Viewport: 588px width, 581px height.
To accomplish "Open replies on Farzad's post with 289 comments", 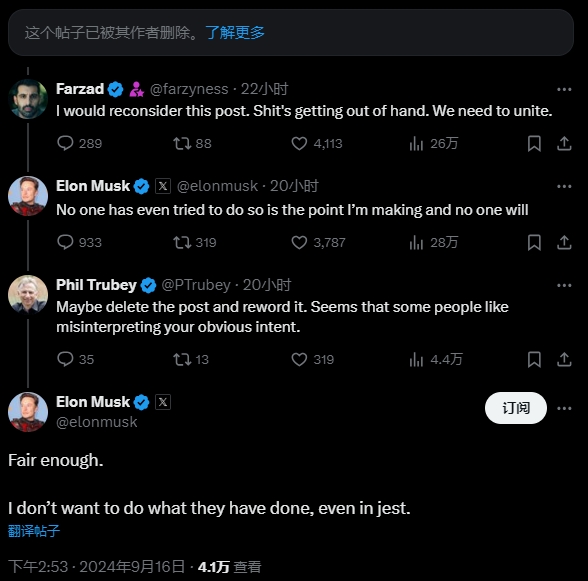I will (x=65, y=143).
